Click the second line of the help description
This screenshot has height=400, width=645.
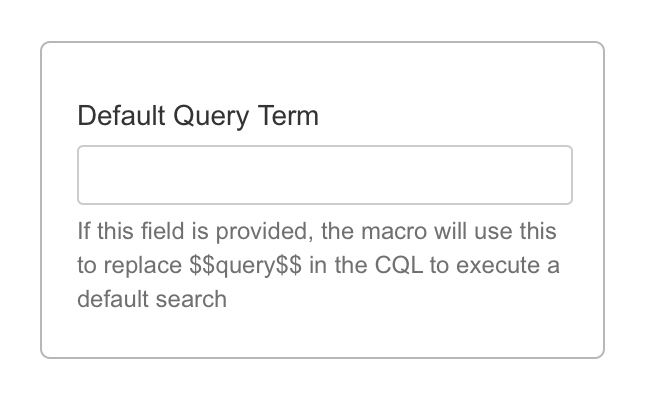click(x=318, y=265)
